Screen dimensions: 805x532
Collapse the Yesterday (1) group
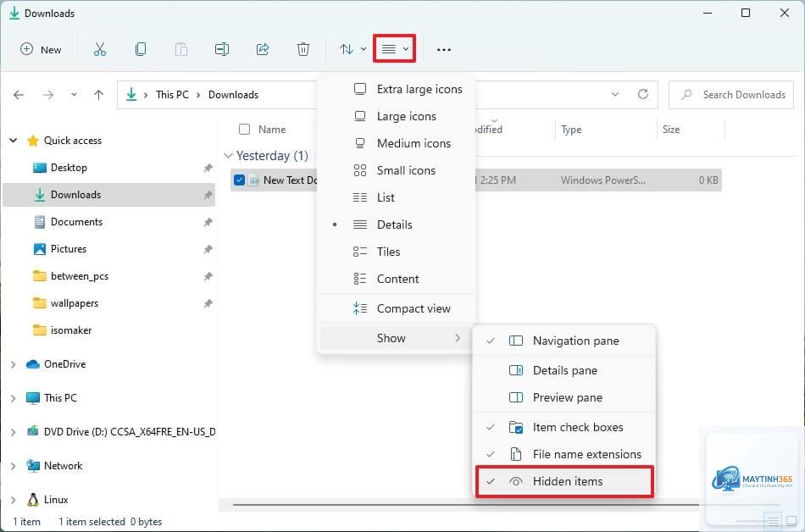(x=229, y=155)
